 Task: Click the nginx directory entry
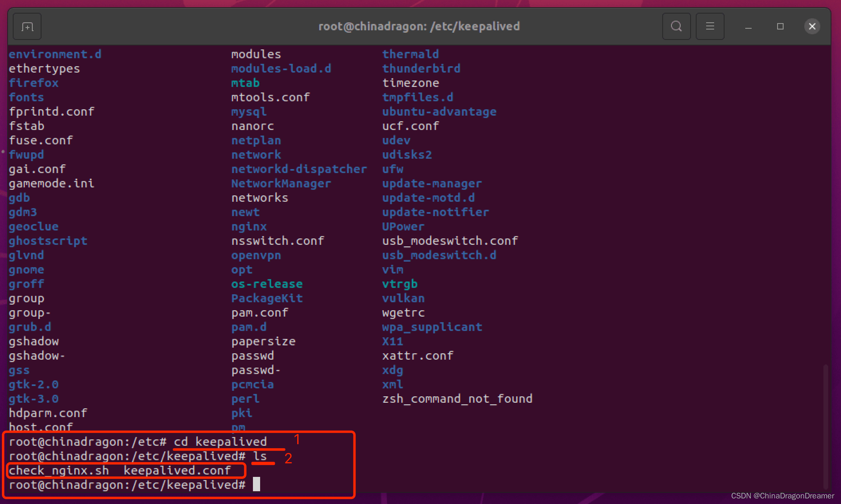(249, 226)
